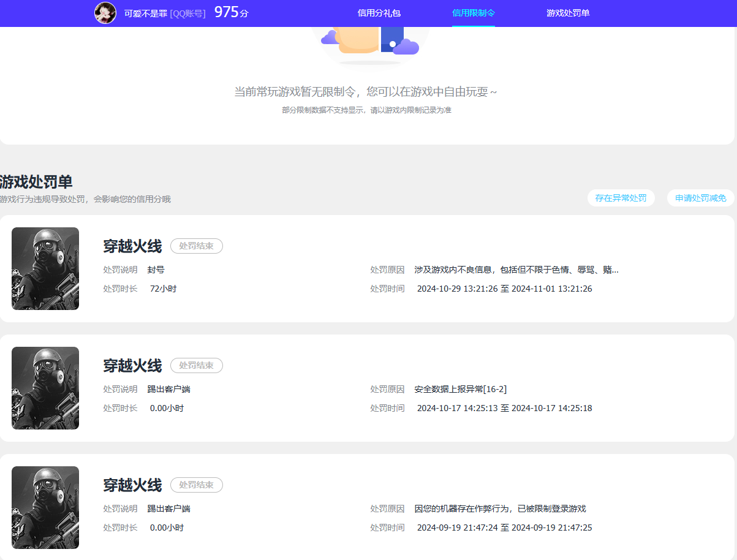The width and height of the screenshot is (737, 560).
Task: Click the truncated reason 涉及游戏内不良信息
Action: tap(516, 270)
